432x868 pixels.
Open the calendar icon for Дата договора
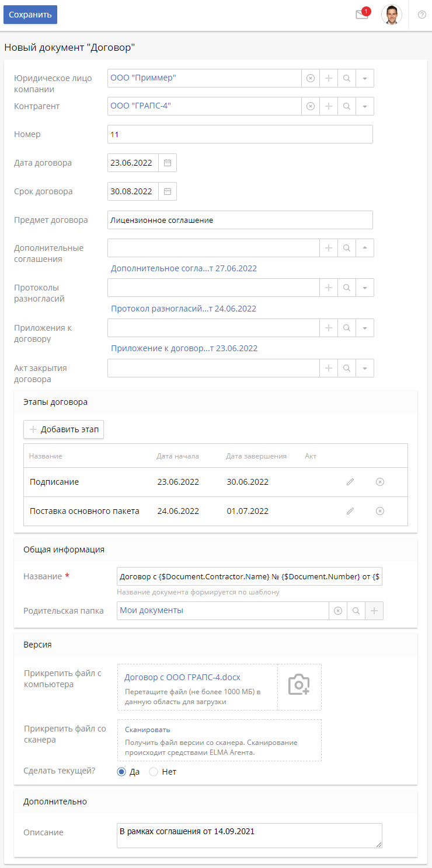pyautogui.click(x=168, y=162)
